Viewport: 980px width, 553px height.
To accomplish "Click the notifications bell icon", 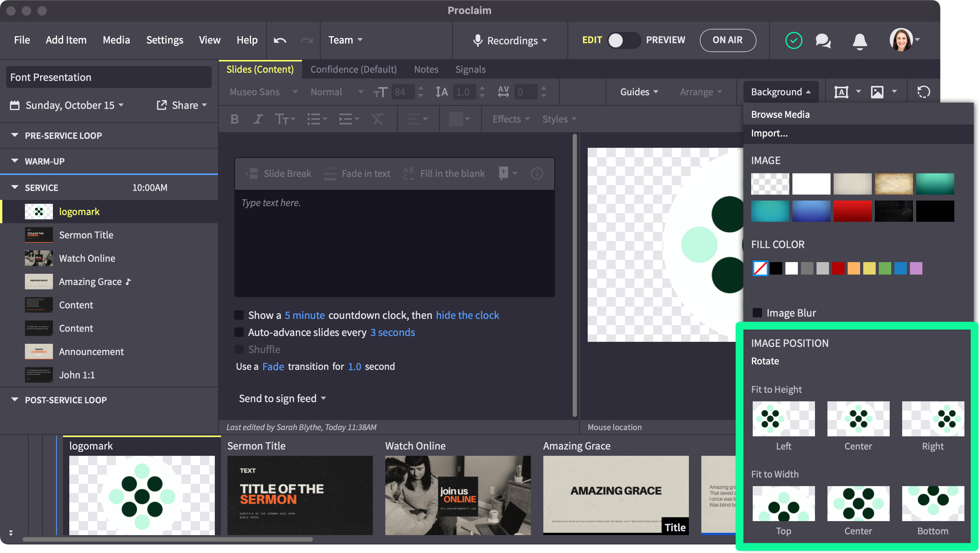I will 860,40.
